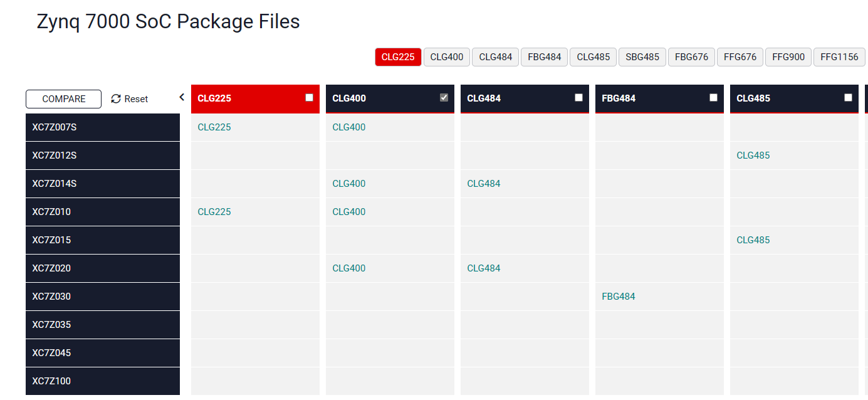Tick the CLG225 column checkbox
Screen dimensions: 868x400
coord(309,97)
